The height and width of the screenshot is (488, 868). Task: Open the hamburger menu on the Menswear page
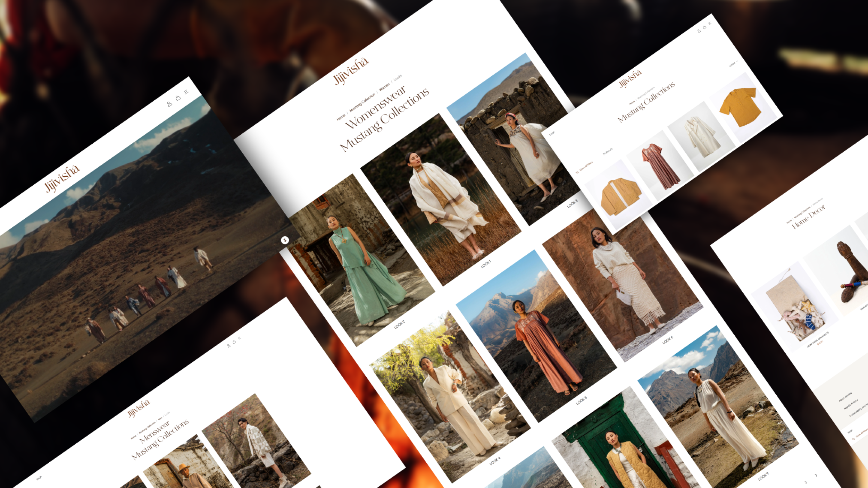tap(240, 338)
